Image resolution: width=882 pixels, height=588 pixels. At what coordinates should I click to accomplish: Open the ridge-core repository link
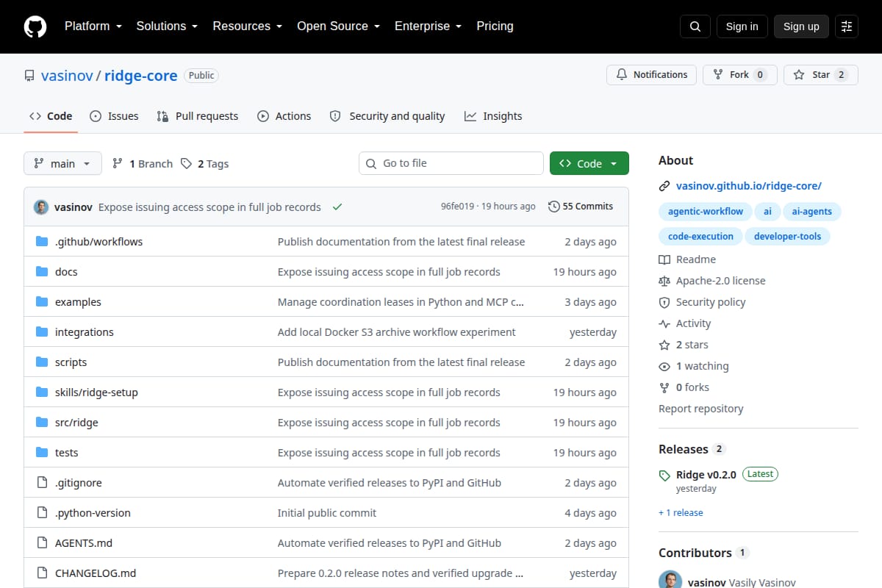[x=141, y=76]
